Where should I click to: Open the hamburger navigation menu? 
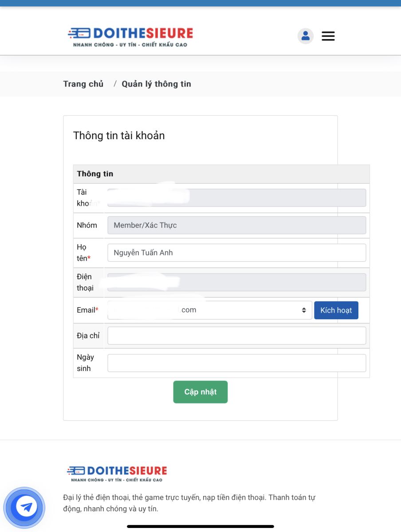(328, 36)
